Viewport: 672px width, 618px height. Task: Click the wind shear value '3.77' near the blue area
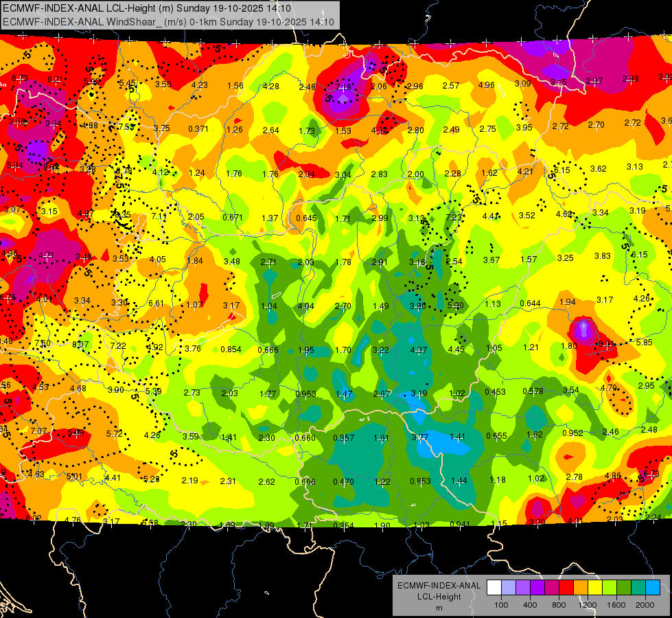point(420,437)
